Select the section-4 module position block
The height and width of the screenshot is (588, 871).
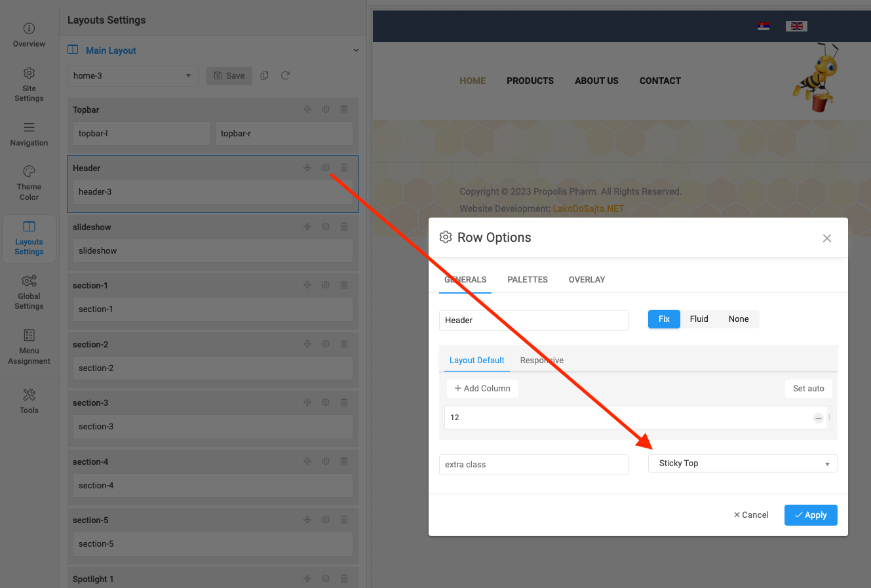pyautogui.click(x=212, y=486)
